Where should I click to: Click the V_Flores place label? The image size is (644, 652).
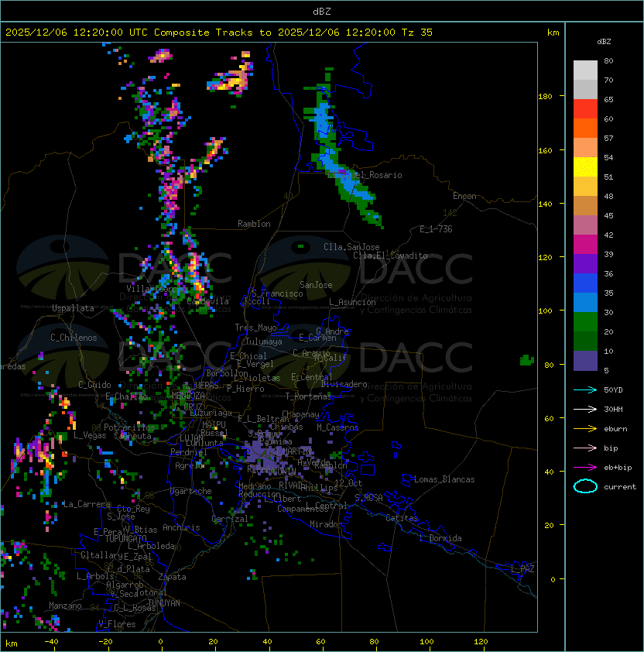(x=117, y=624)
